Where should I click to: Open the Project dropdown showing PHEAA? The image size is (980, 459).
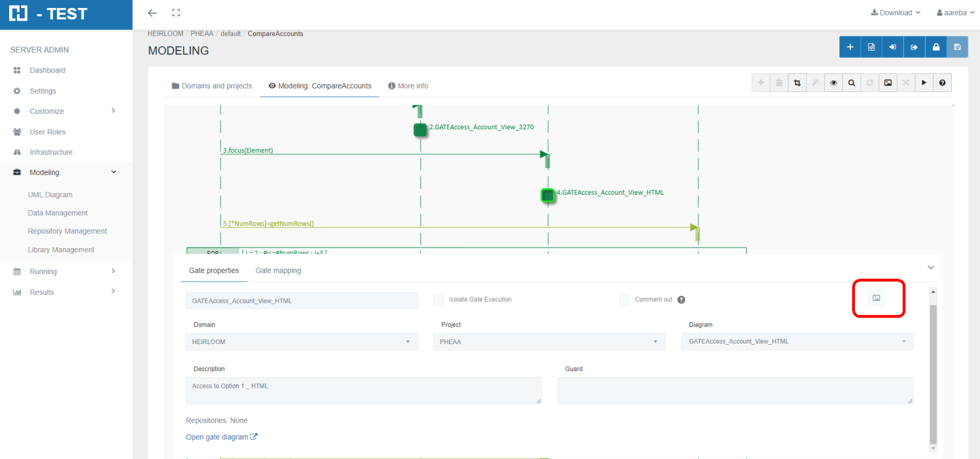(549, 342)
